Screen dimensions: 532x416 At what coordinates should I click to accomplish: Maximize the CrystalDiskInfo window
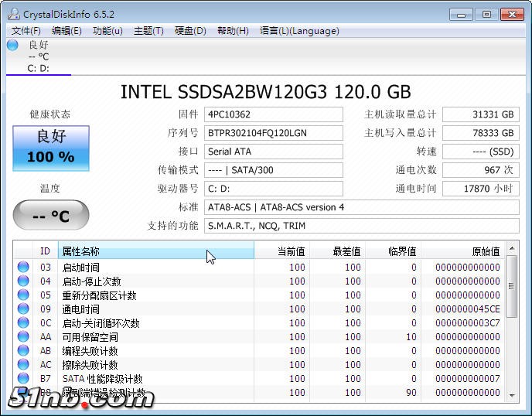[486, 15]
